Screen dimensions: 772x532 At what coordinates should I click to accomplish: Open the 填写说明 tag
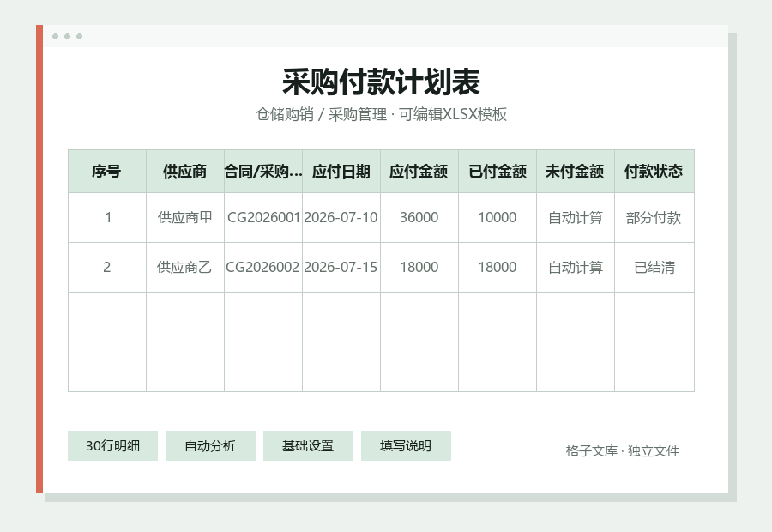pos(406,446)
